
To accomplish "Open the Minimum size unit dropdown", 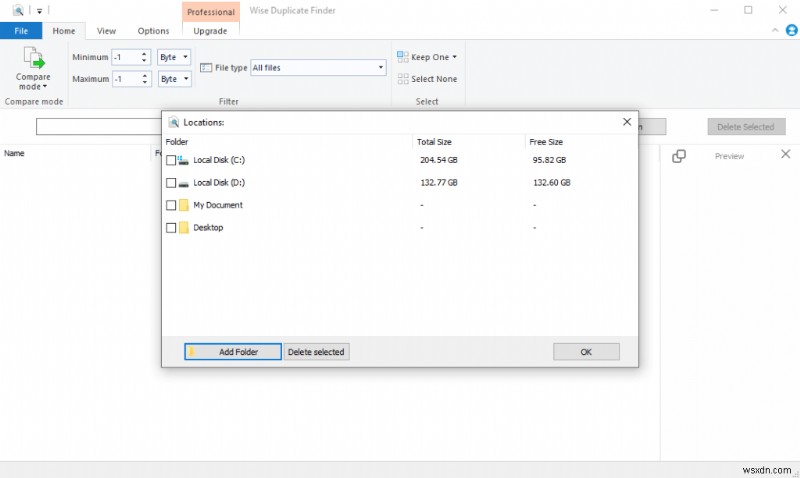I will (x=174, y=57).
